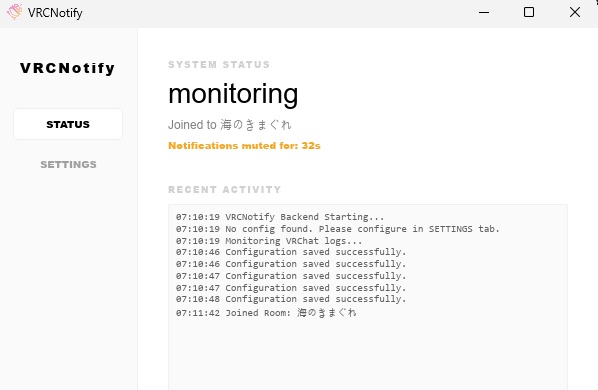
Task: Click log line 'VRCNotify Backend Starting...'
Action: (x=280, y=217)
